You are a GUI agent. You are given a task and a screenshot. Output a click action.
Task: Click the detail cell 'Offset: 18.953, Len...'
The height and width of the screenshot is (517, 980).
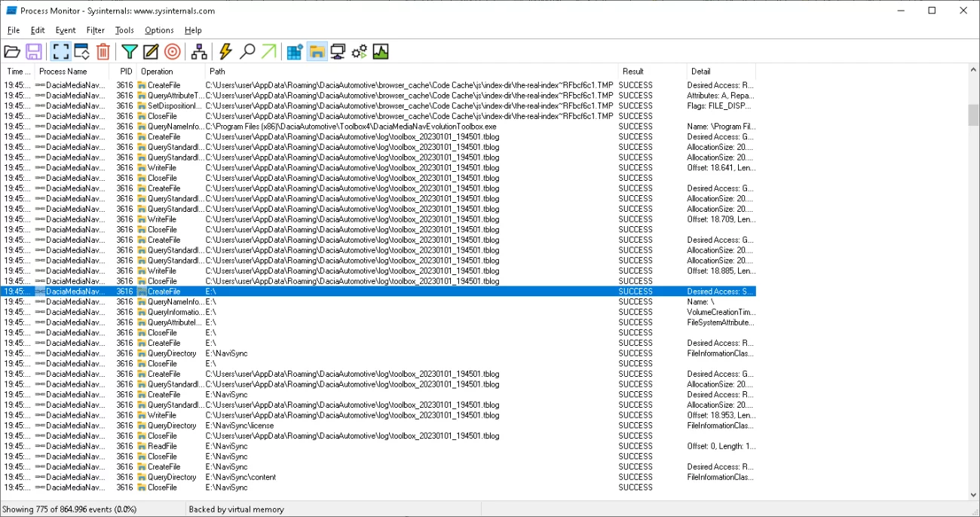(x=721, y=415)
